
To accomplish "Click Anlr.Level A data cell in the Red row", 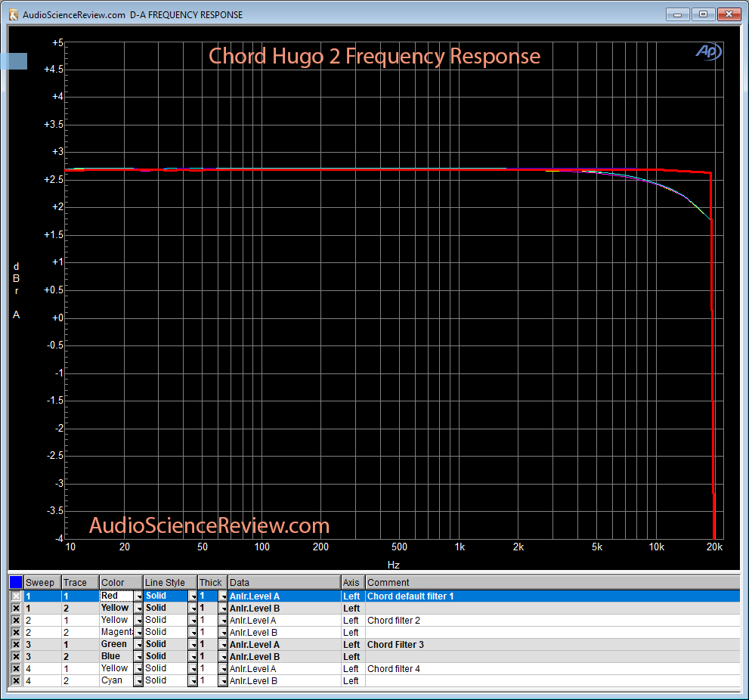I will pyautogui.click(x=284, y=596).
